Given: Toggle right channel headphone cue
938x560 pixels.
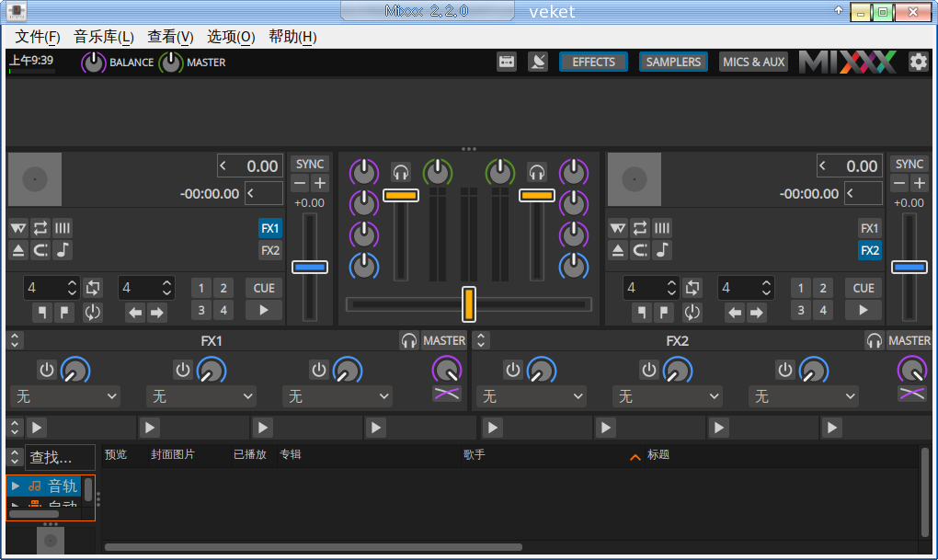Looking at the screenshot, I should (537, 172).
